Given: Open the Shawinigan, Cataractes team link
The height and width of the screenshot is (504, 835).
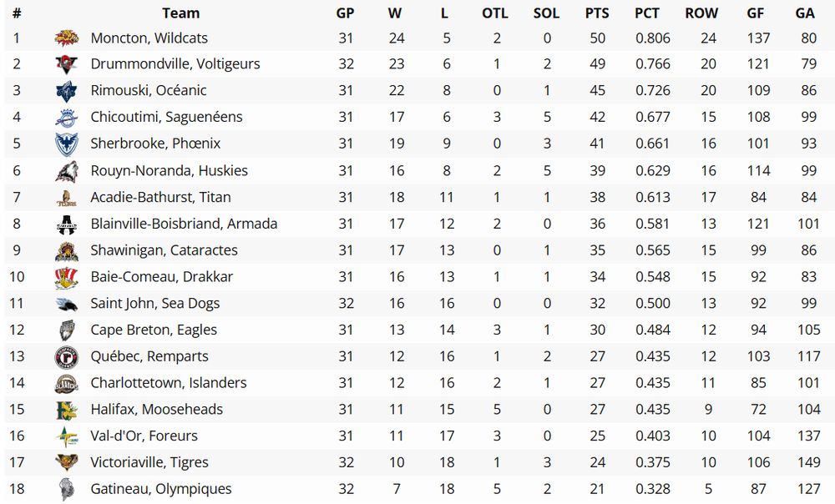Looking at the screenshot, I should [x=164, y=250].
